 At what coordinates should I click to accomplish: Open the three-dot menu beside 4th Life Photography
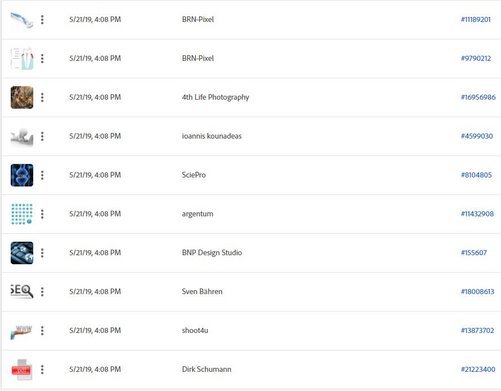point(42,97)
